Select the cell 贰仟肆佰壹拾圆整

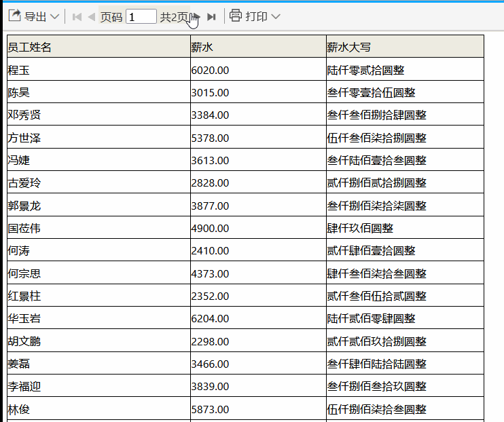(x=405, y=250)
